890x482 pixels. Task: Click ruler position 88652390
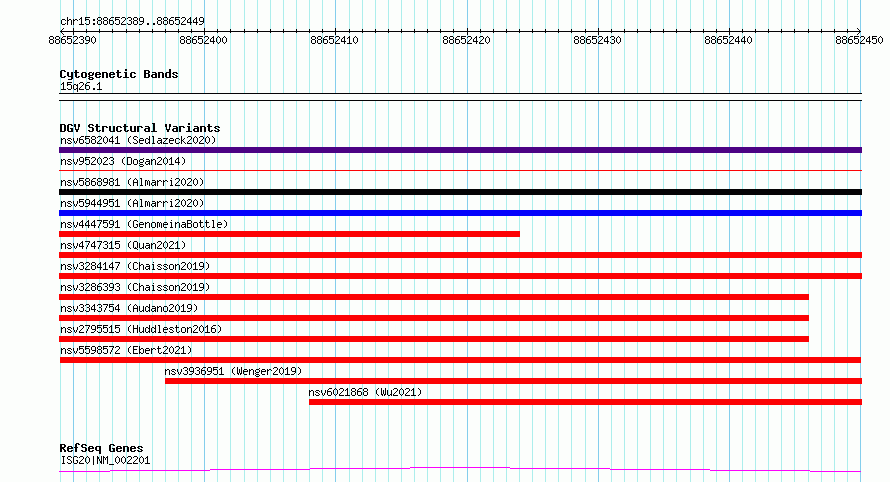click(x=72, y=40)
